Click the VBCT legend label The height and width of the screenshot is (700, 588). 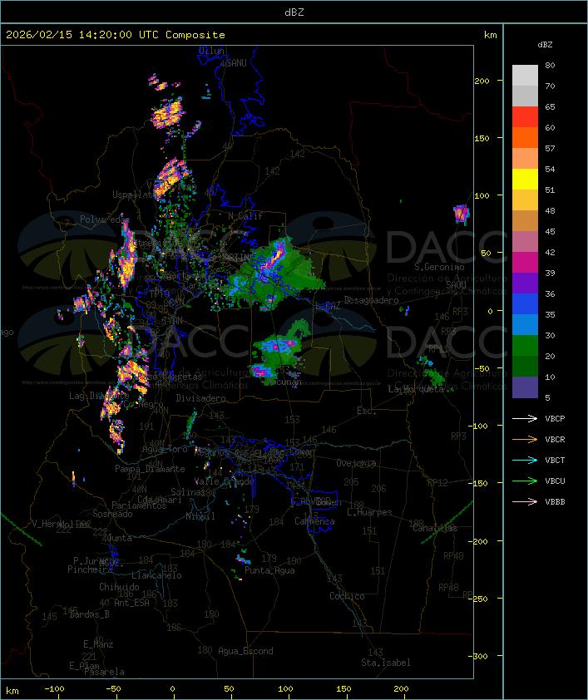pos(555,461)
